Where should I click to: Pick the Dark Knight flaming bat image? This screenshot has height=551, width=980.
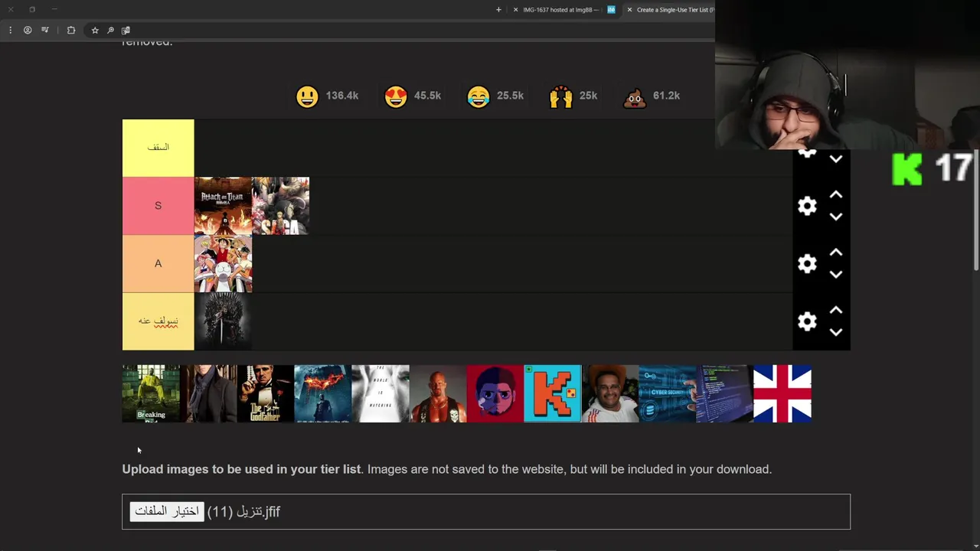coord(323,393)
